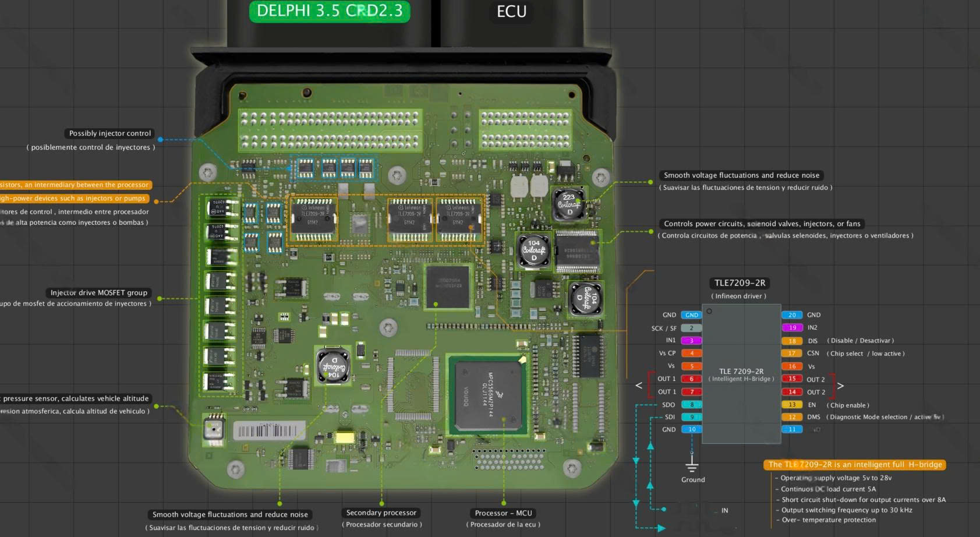Click the orange "intelligent full H-bridge" heading

[855, 465]
